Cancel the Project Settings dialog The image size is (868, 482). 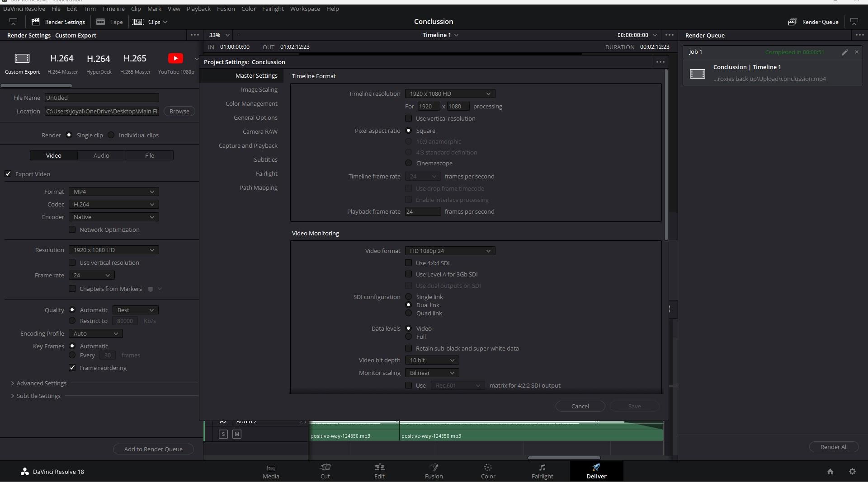[580, 406]
